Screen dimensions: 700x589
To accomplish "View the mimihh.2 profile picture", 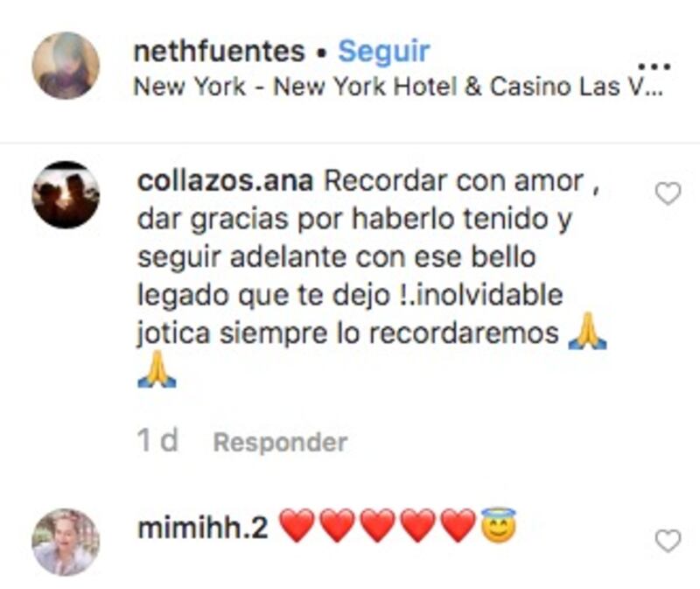I will [x=66, y=542].
